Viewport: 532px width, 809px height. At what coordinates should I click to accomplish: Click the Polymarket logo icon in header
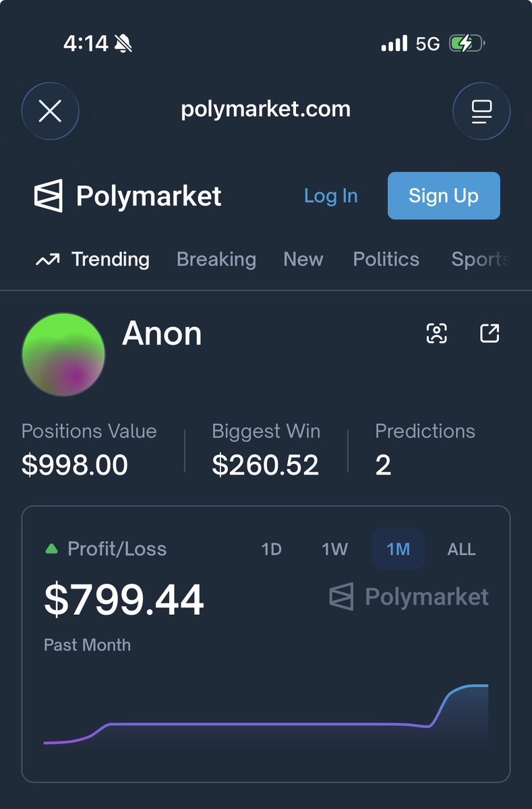click(49, 196)
